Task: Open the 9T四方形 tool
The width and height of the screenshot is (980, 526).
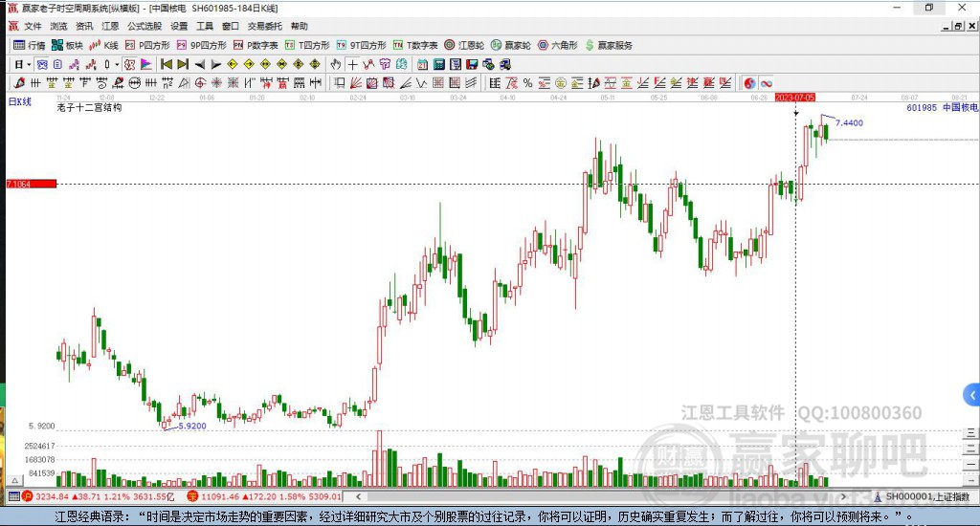Action: click(x=361, y=45)
